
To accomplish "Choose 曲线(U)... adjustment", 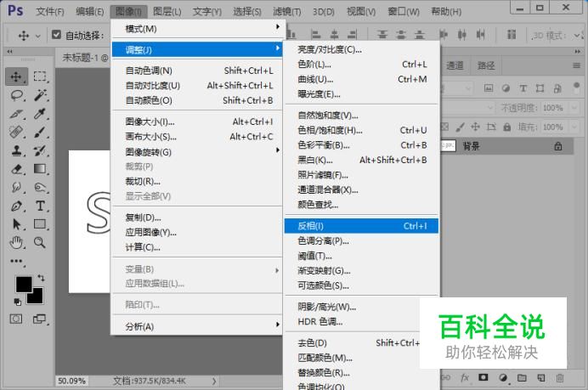I will click(x=361, y=80).
